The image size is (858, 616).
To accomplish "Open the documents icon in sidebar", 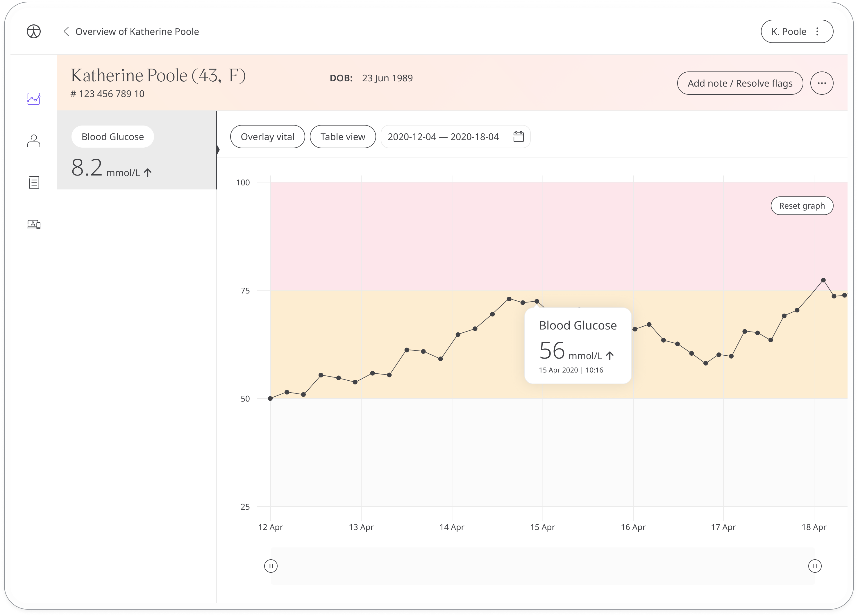I will (x=33, y=183).
